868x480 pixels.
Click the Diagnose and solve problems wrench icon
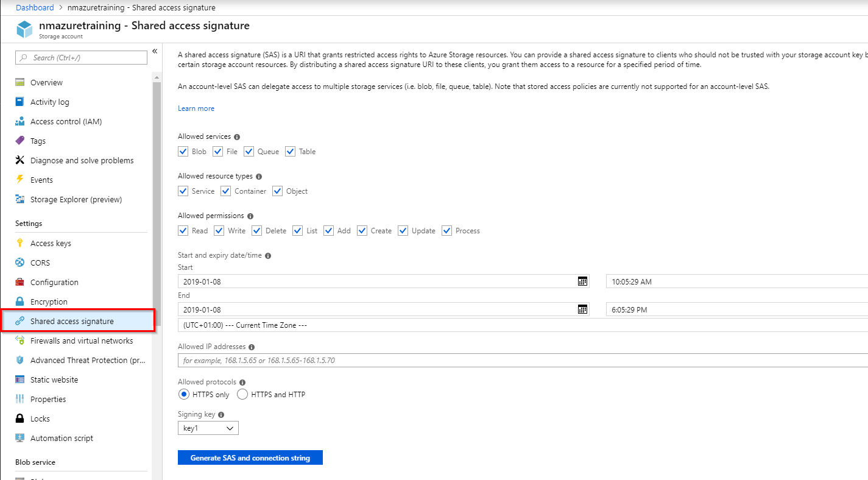20,160
